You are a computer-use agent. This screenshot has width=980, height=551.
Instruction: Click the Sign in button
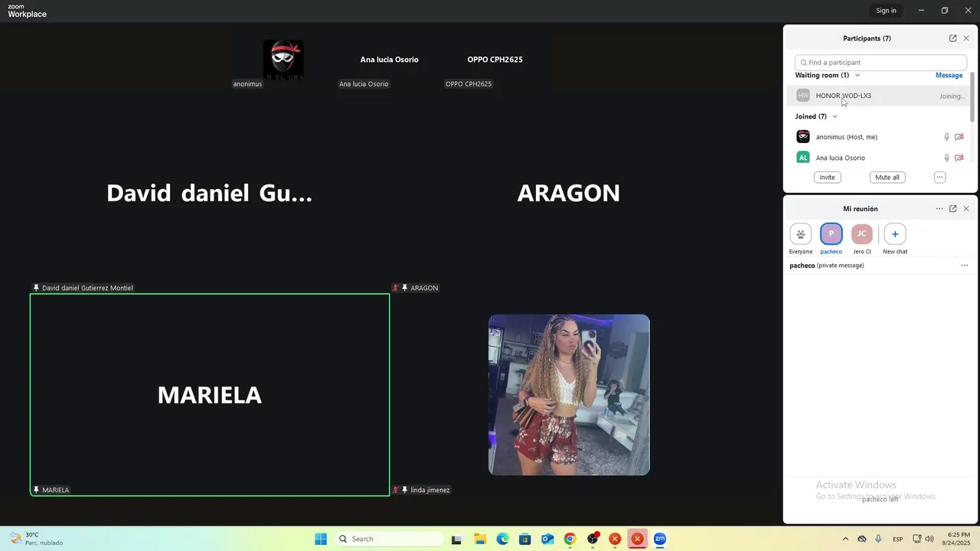tap(886, 11)
